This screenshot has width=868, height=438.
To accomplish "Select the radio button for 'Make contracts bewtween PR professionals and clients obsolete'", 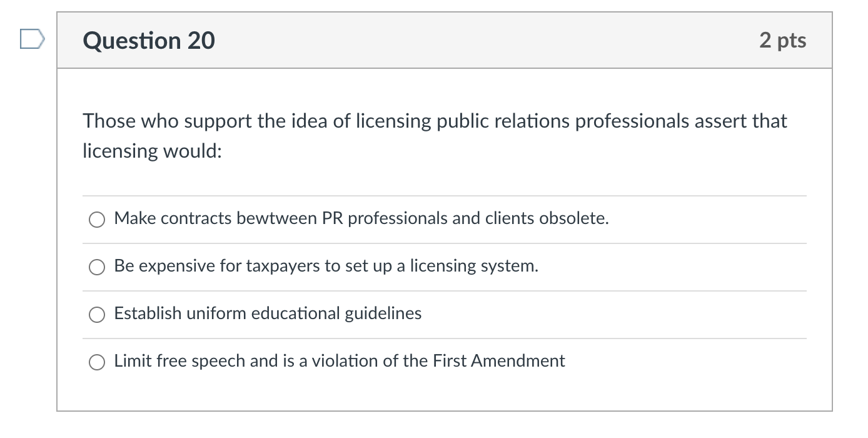I will point(96,219).
